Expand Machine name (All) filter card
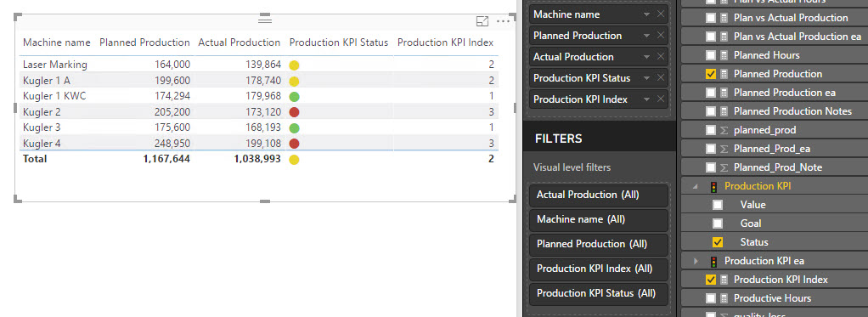Viewport: 868px width, 317px height. pos(599,219)
